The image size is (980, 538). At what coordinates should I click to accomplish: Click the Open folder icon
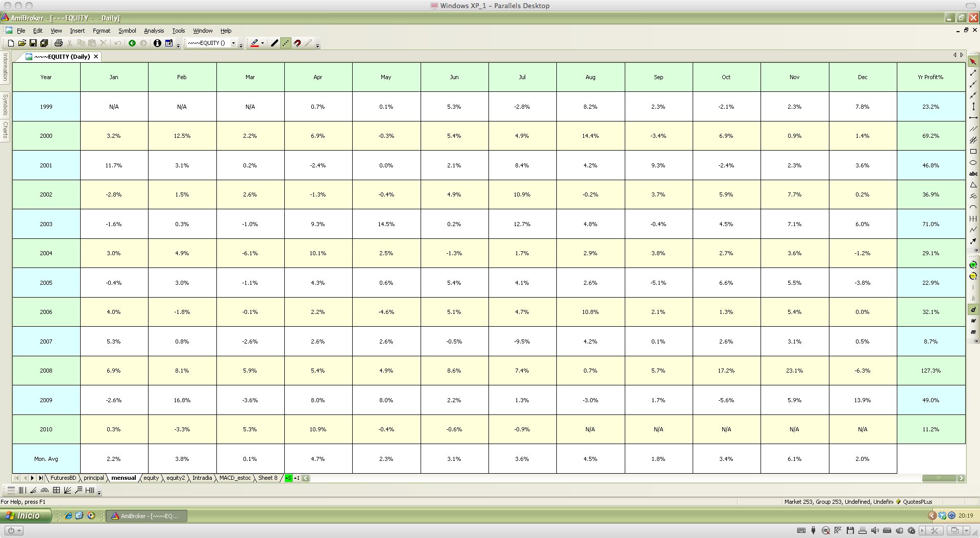[x=22, y=43]
